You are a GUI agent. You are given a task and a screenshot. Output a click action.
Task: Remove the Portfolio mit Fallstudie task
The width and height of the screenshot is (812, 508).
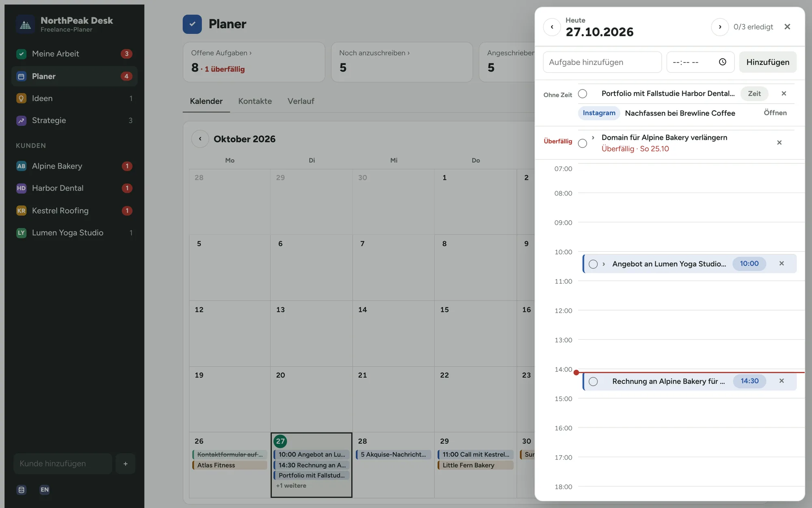click(784, 93)
